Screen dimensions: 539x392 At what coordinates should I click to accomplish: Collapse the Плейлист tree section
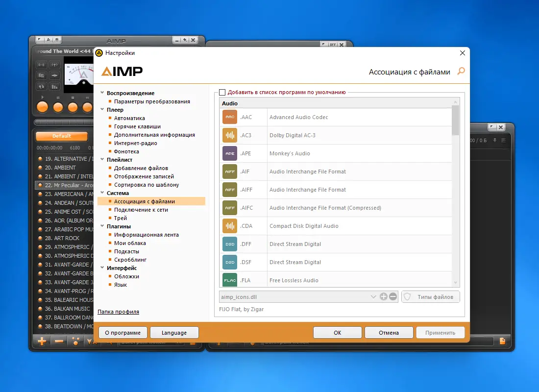coord(102,159)
